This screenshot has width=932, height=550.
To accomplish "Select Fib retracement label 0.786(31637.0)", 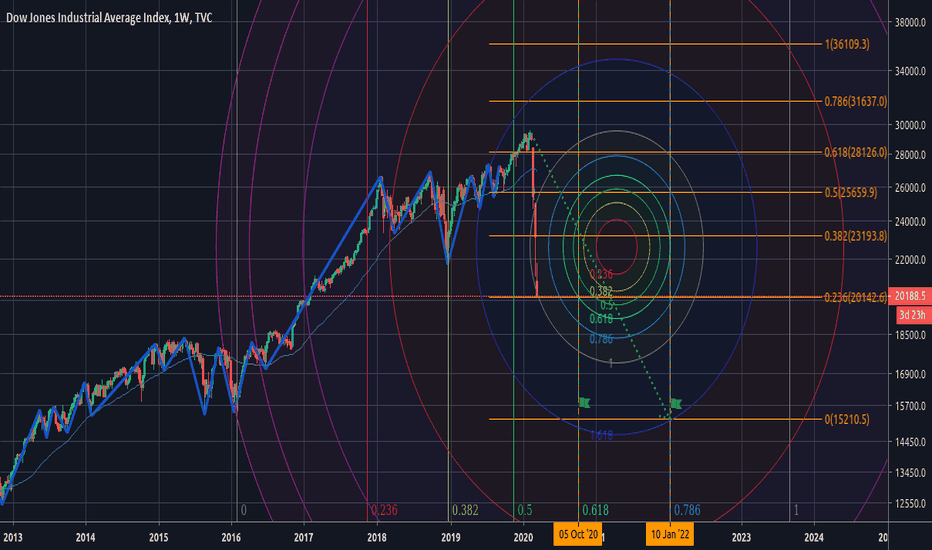I will coord(855,102).
